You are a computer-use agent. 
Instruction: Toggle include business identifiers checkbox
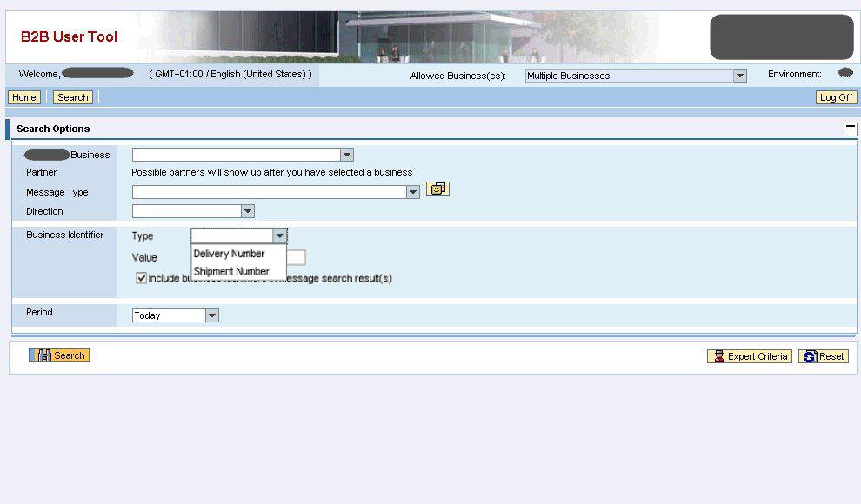pos(142,278)
